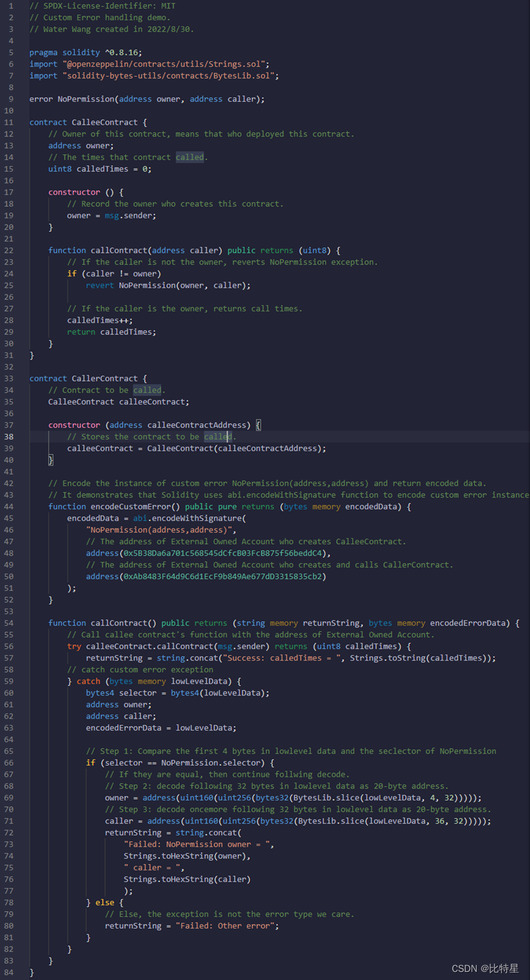Click "encodedErrorData = lowLevelData;"
Viewport: 530px width, 980px height.
point(161,728)
